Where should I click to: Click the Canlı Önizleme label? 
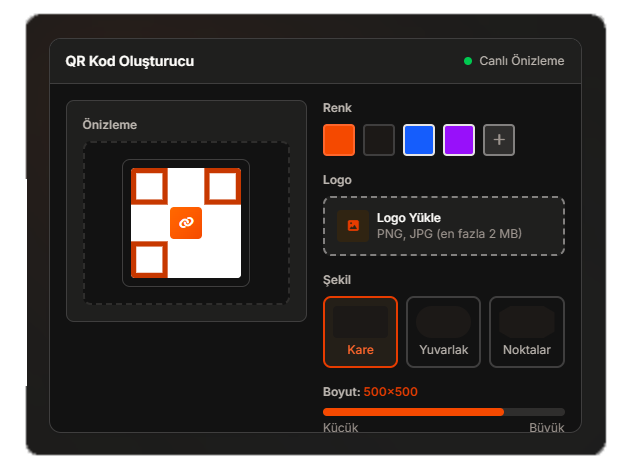click(x=522, y=61)
